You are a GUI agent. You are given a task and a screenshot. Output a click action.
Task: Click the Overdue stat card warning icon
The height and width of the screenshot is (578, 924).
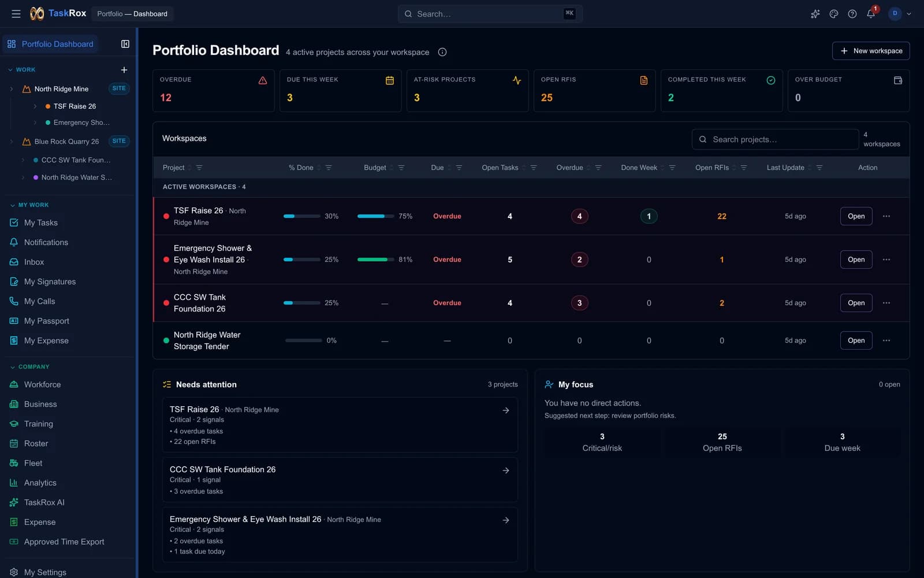[263, 80]
